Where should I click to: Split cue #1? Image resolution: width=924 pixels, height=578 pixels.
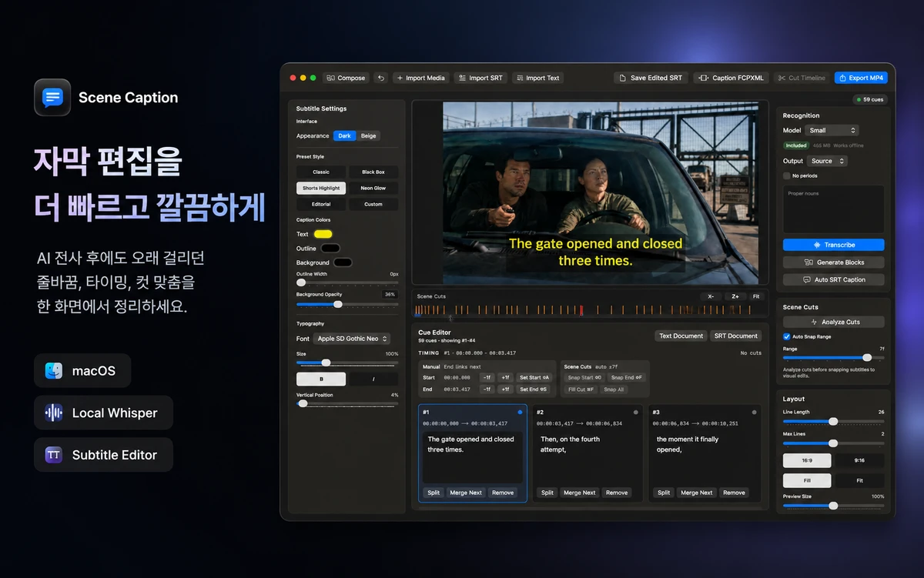coord(434,493)
